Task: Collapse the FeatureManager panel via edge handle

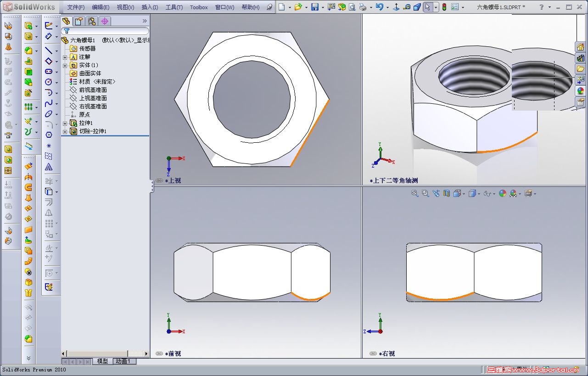Action: tap(152, 186)
